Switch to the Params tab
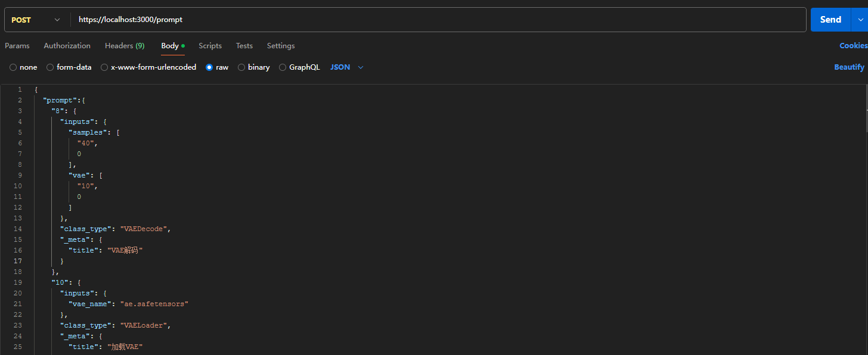This screenshot has width=868, height=355. tap(17, 46)
